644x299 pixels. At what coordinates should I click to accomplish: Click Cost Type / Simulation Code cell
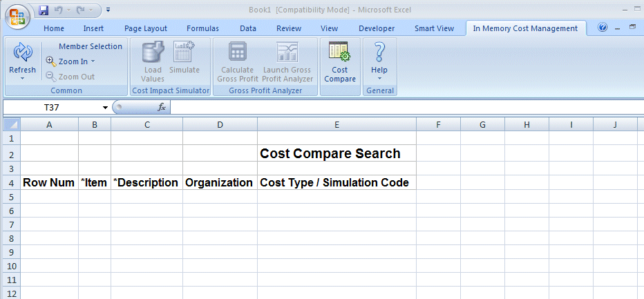tap(337, 183)
